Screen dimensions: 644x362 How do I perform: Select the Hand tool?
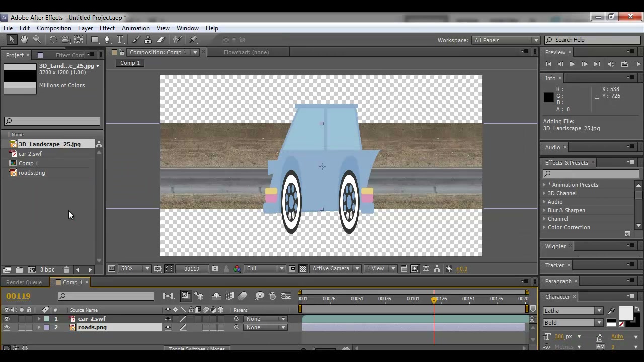24,40
